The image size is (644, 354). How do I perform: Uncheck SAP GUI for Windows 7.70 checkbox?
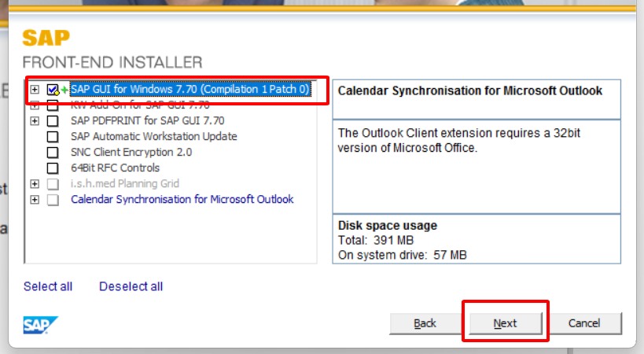coord(53,90)
